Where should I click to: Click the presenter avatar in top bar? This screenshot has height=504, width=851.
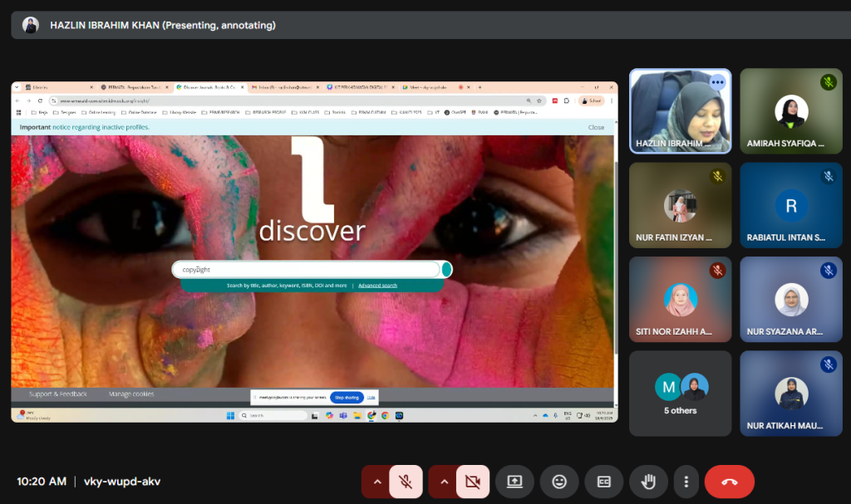click(31, 25)
